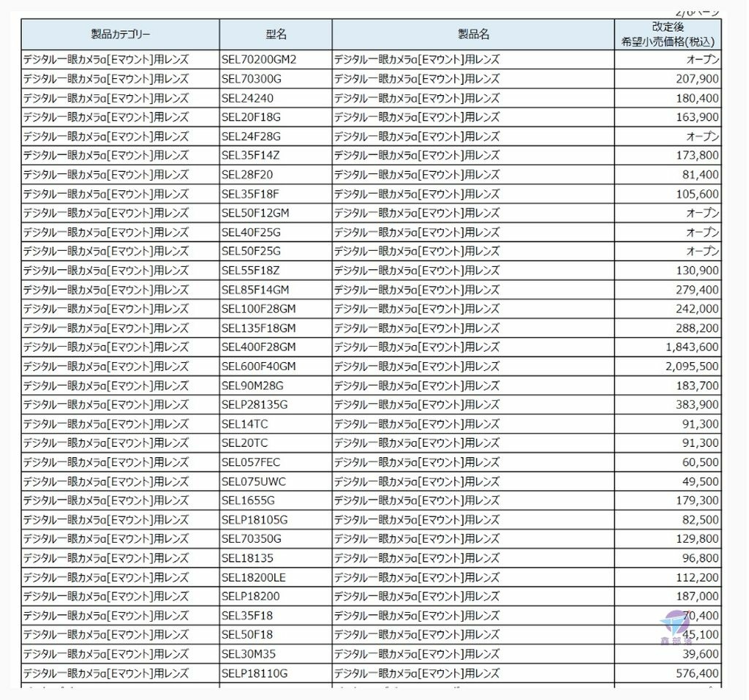Screen dimensions: 749x700
Task: Click price 383,900 in SELP28135G row
Action: click(x=697, y=404)
